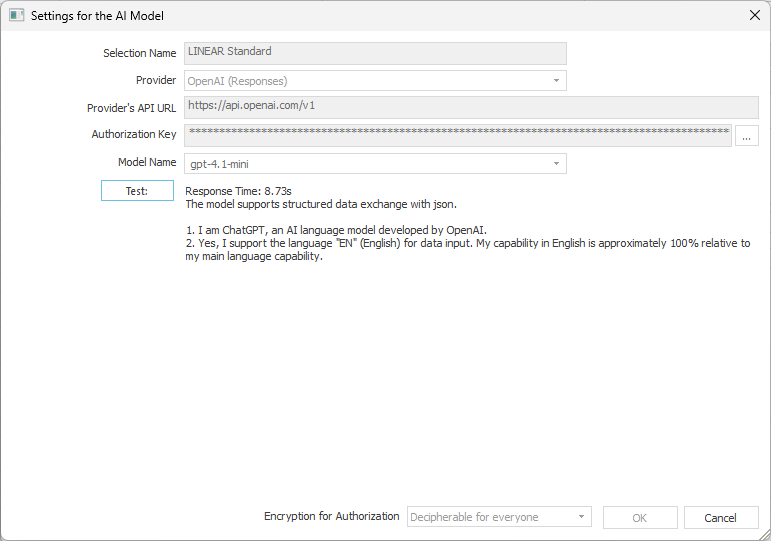The width and height of the screenshot is (771, 541).
Task: Click the Provider's API URL field
Action: click(x=471, y=107)
